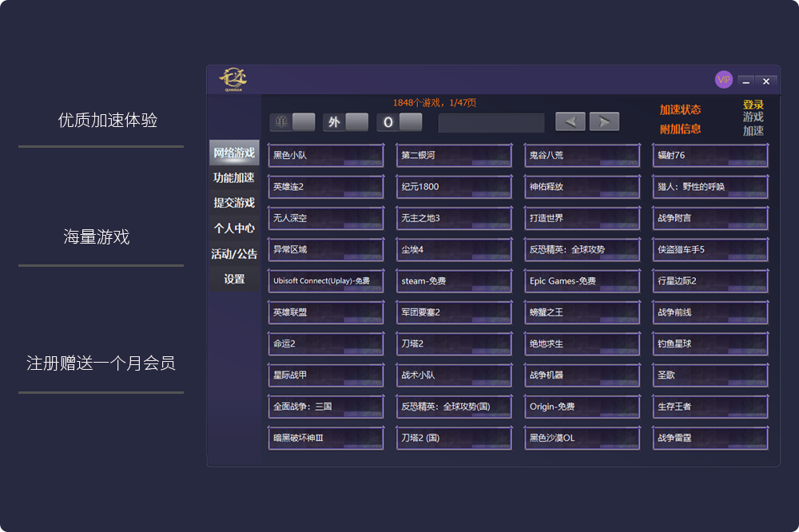Click the 登录 link
This screenshot has height=532, width=799.
coord(753,105)
